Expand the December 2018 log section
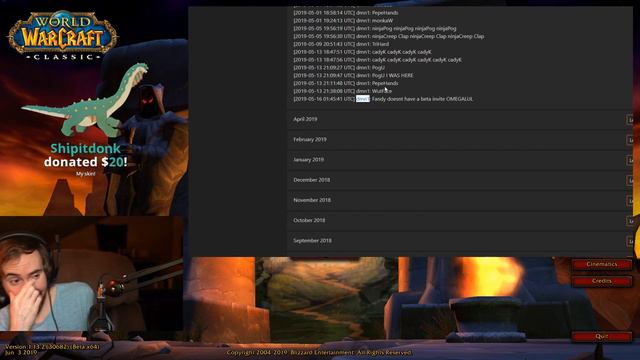 click(x=460, y=180)
